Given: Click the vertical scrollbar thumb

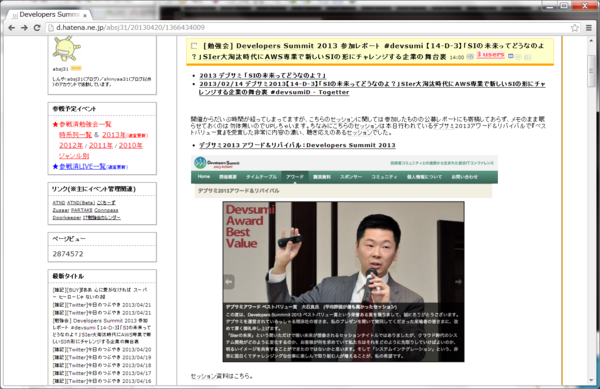Looking at the screenshot, I should 591,71.
